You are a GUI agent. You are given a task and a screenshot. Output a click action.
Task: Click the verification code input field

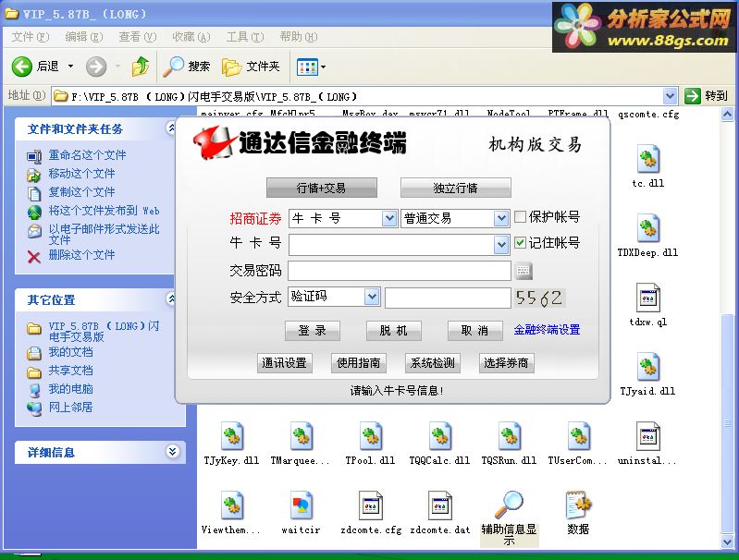click(x=448, y=298)
